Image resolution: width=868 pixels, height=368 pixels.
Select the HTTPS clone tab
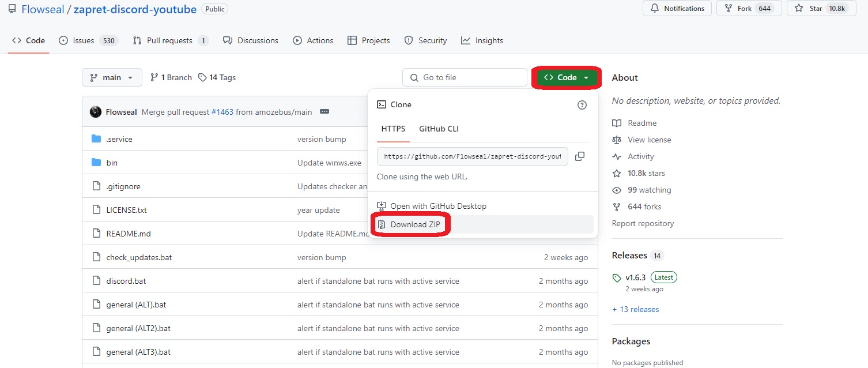click(x=393, y=129)
